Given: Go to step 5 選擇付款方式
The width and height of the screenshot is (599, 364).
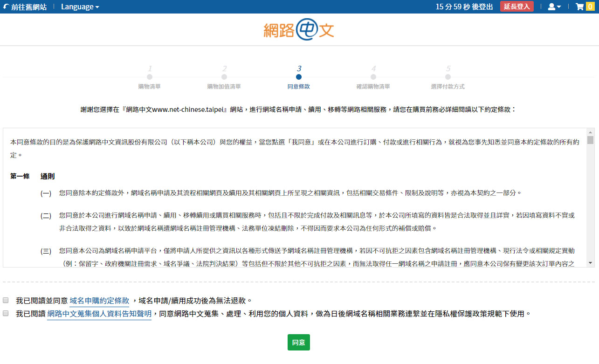Looking at the screenshot, I should tap(448, 77).
